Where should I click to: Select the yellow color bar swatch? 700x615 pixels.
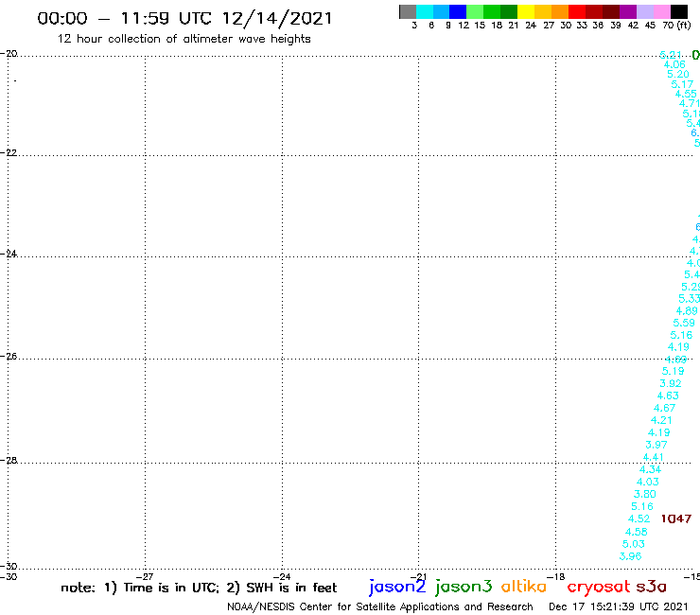(526, 11)
